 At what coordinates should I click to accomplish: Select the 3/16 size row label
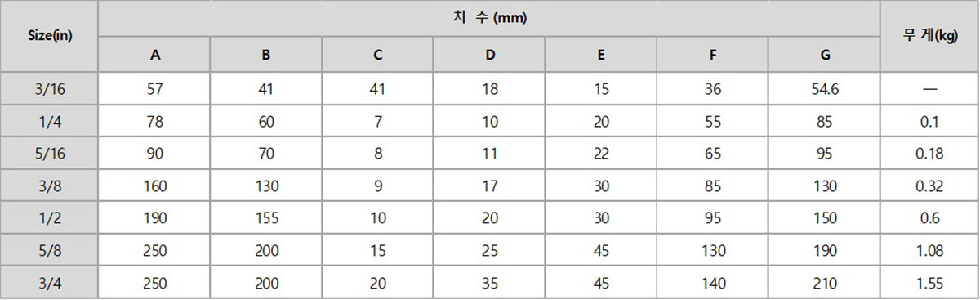[50, 90]
